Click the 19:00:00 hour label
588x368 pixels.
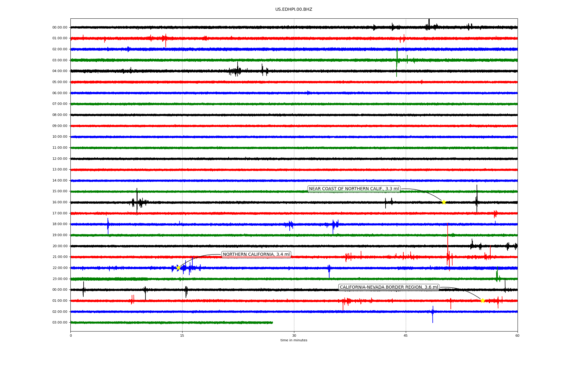(60, 235)
